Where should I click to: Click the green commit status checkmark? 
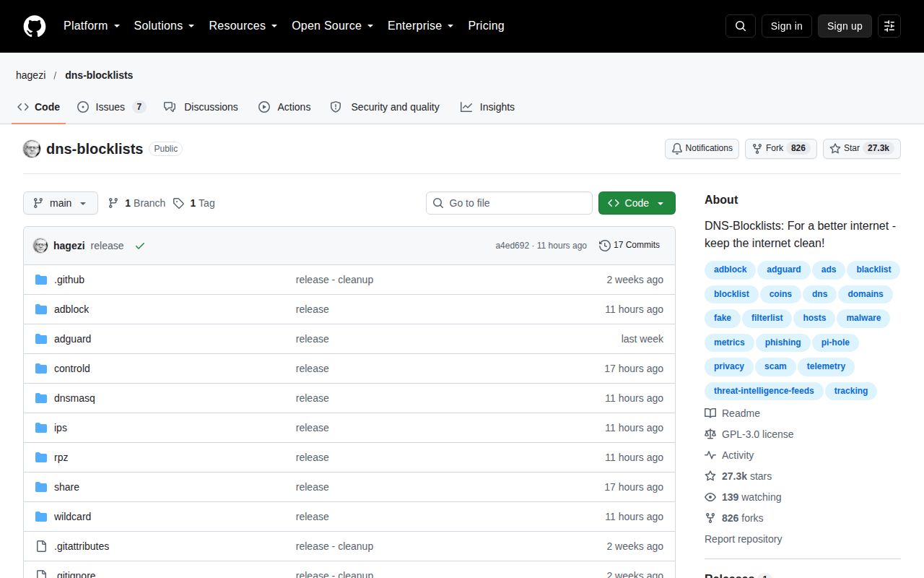[x=140, y=246]
